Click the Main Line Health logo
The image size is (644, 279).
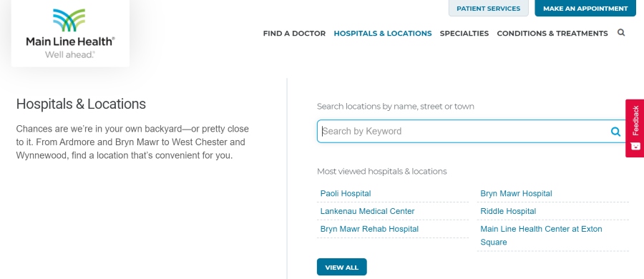[x=70, y=34]
